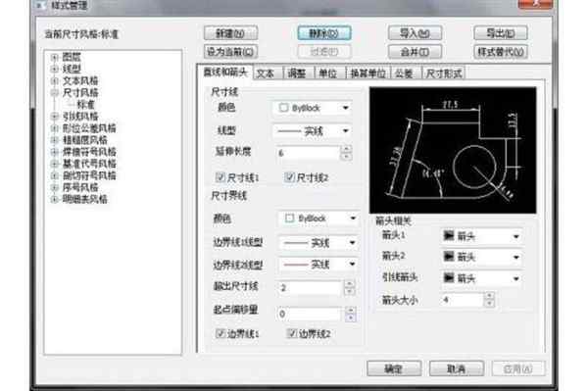588x391 pixels.
Task: Collapse the 尺寸风格 tree node
Action: pyautogui.click(x=55, y=92)
